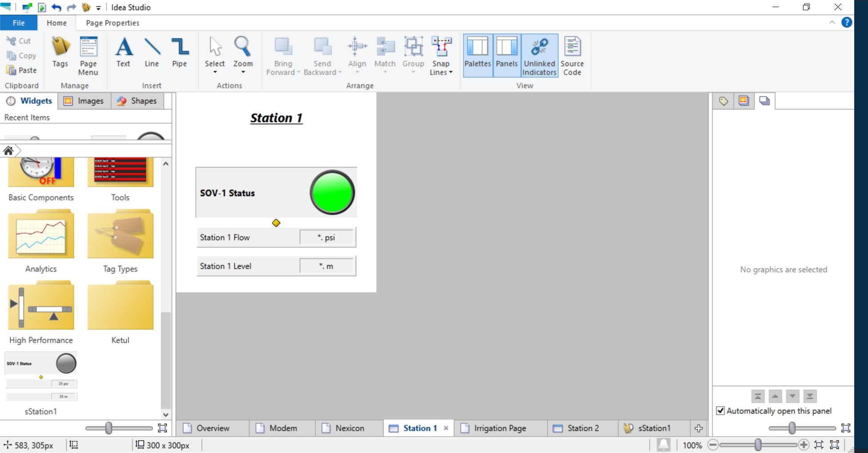Toggle Automatically open this panel checkbox

(720, 411)
